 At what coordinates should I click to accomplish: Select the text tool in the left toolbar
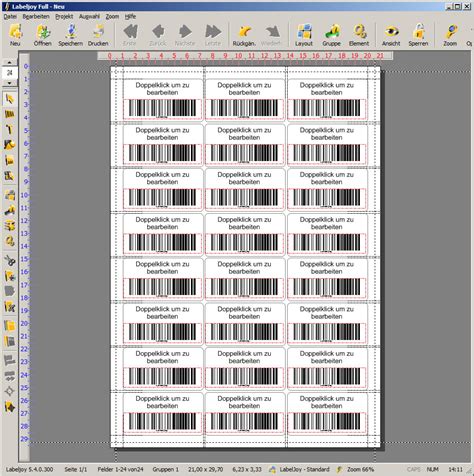pyautogui.click(x=10, y=130)
